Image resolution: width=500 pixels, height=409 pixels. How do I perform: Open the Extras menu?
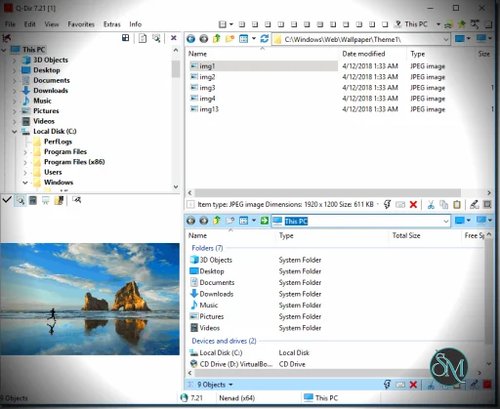point(112,24)
